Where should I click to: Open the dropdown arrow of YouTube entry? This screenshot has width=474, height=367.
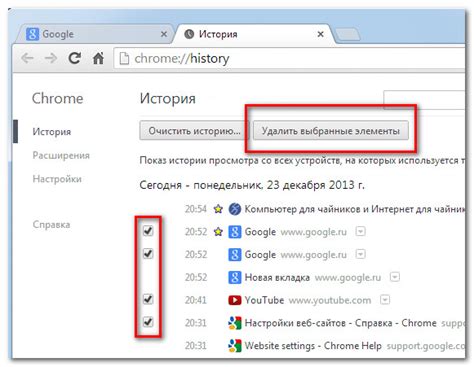click(385, 300)
